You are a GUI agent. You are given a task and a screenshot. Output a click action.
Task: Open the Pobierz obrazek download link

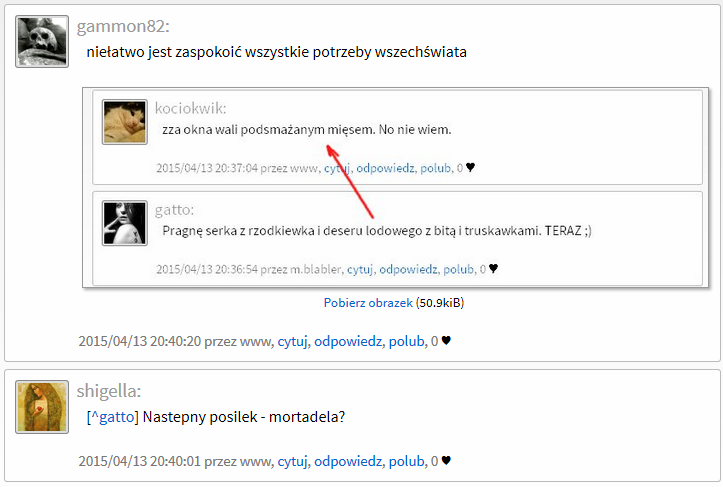coord(368,303)
